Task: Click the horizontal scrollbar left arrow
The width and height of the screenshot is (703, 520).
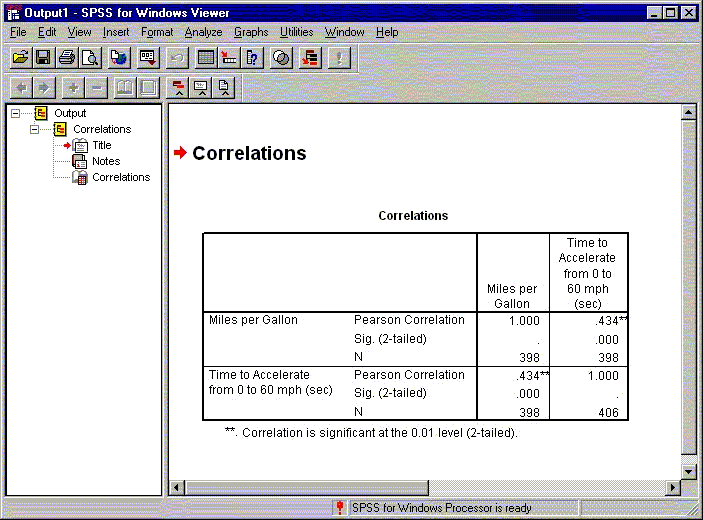Action: tap(177, 487)
